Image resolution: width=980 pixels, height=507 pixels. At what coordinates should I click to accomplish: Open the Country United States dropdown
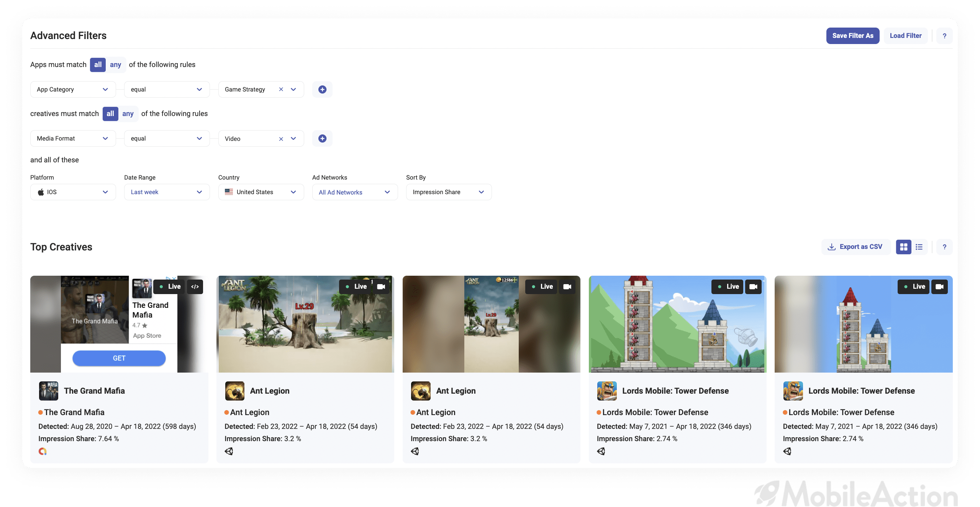pyautogui.click(x=261, y=192)
